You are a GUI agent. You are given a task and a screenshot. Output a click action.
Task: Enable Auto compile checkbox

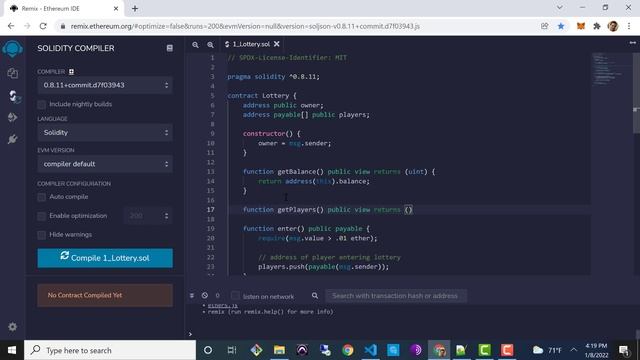coord(42,197)
